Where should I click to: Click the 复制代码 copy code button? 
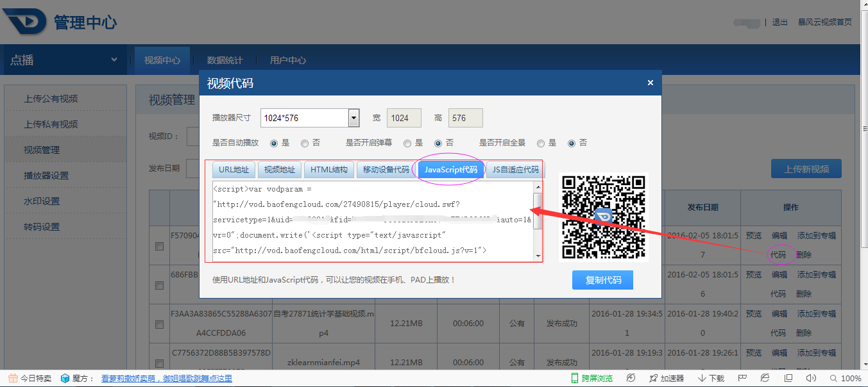coord(602,280)
